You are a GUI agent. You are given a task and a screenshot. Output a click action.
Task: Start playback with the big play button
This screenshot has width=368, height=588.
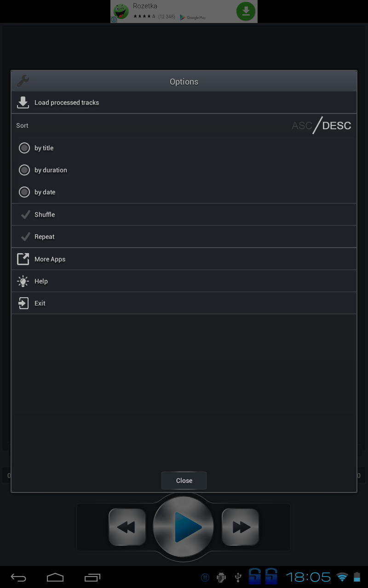[x=184, y=526]
